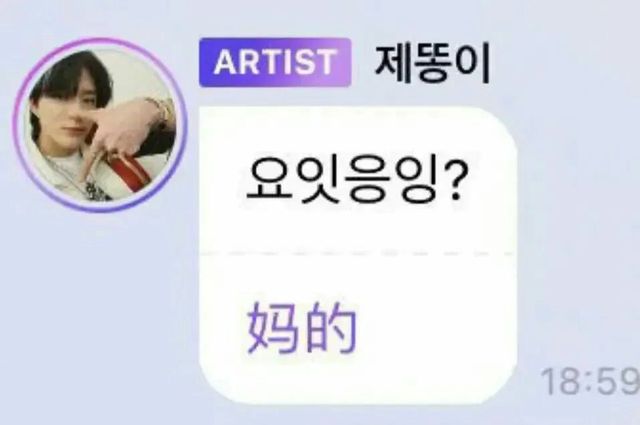The image size is (640, 425).
Task: Open the 제똥이 nickname profile
Action: 432,65
